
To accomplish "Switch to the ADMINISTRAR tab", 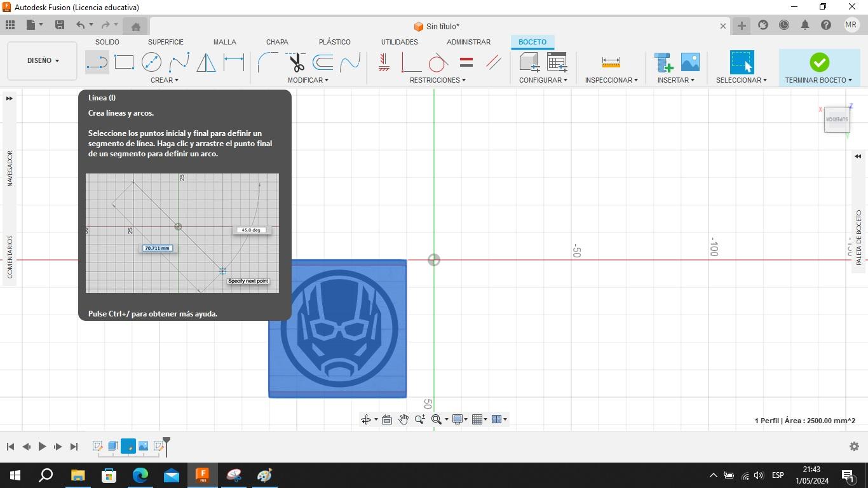I will pyautogui.click(x=468, y=42).
